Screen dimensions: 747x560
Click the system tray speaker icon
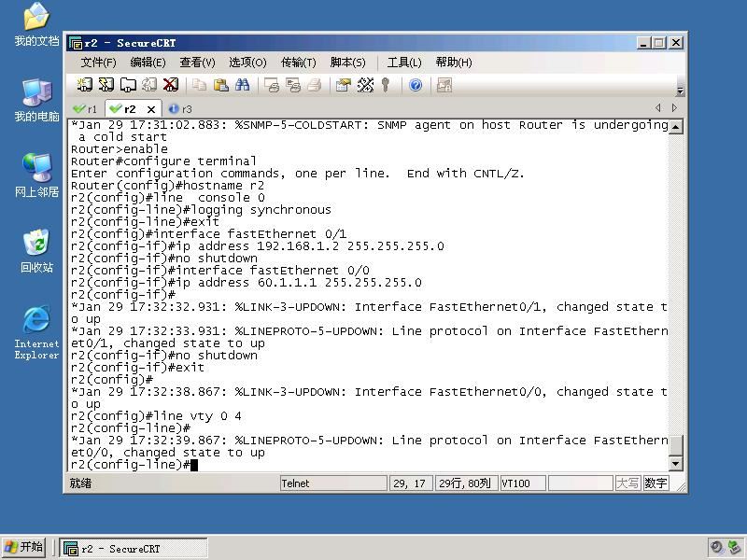click(x=716, y=548)
